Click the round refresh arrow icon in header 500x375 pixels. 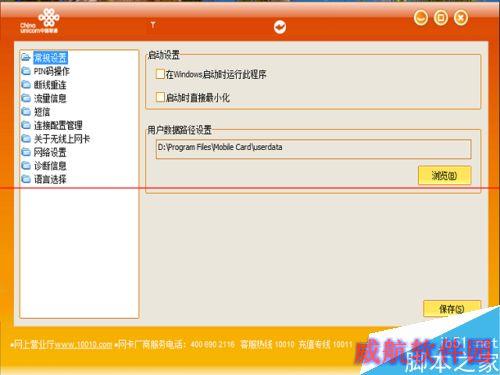coord(280,27)
